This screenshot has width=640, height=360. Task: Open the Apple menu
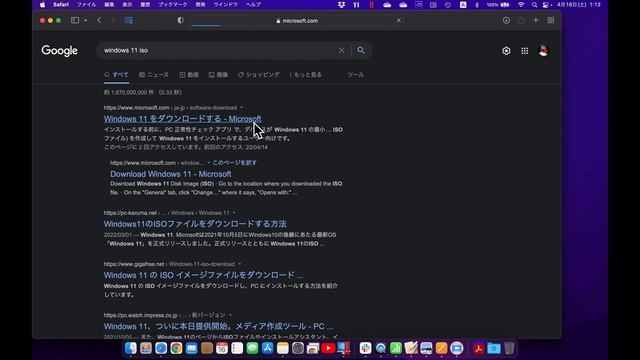[42, 4]
